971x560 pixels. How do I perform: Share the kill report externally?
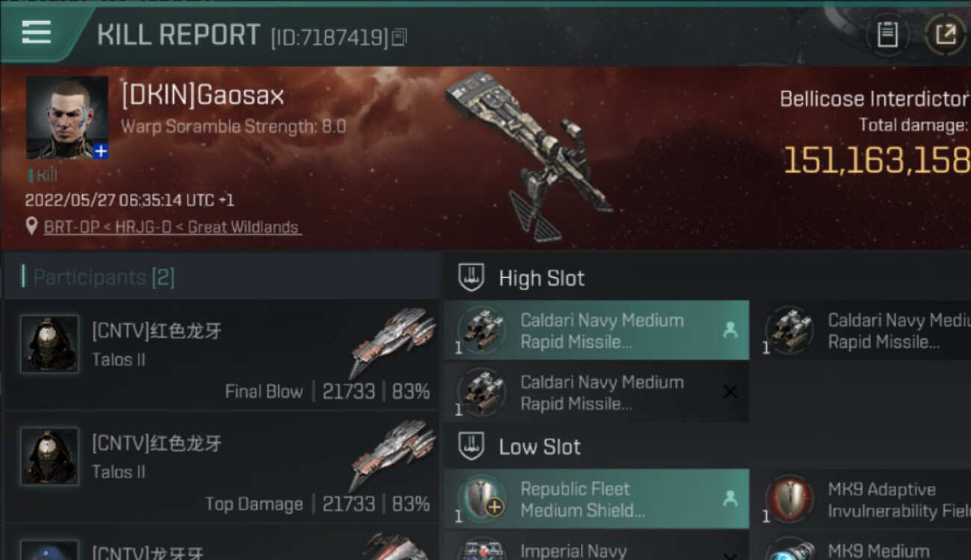[x=945, y=34]
